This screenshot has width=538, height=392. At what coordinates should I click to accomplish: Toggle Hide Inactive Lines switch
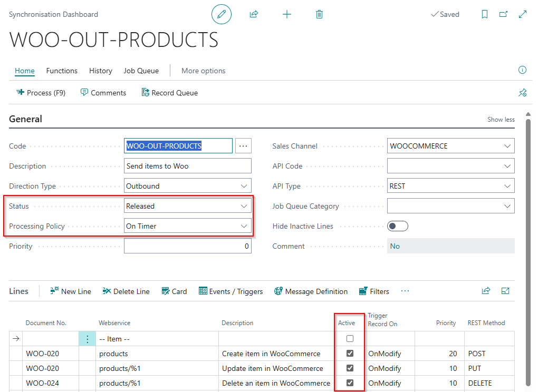pos(398,226)
